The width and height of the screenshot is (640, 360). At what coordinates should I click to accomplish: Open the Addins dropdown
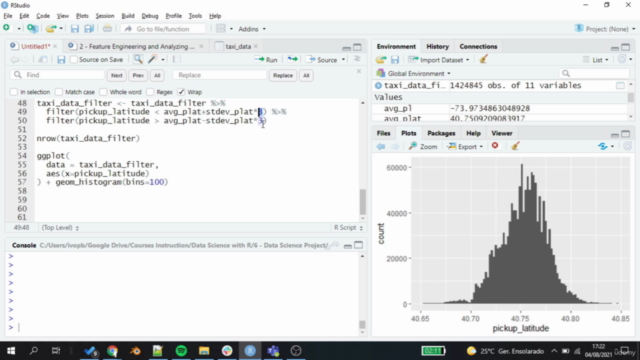pyautogui.click(x=252, y=29)
